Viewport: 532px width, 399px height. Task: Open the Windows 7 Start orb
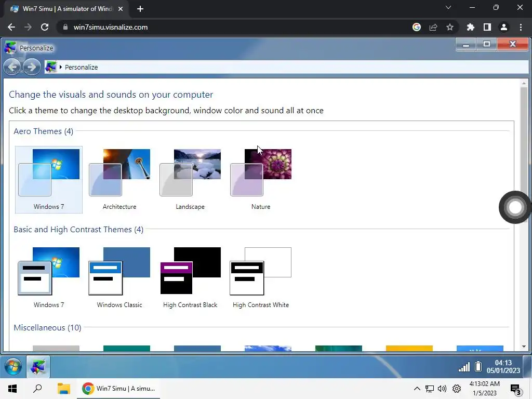13,367
